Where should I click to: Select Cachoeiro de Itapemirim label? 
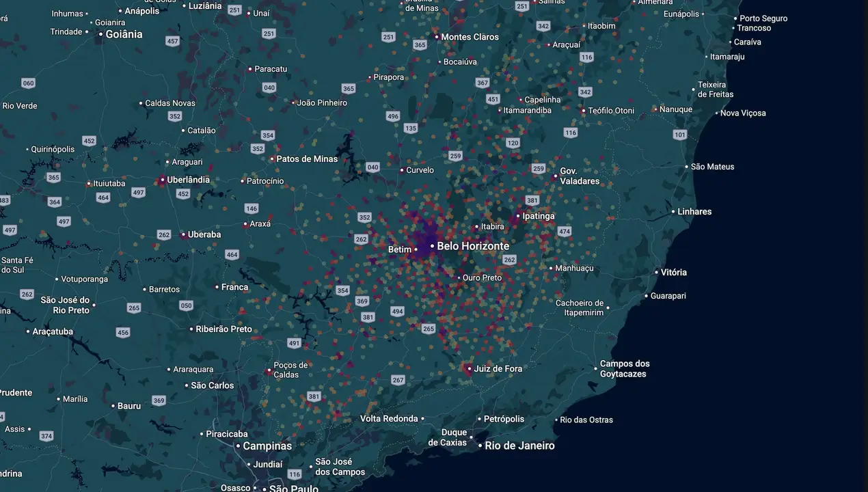coord(580,307)
